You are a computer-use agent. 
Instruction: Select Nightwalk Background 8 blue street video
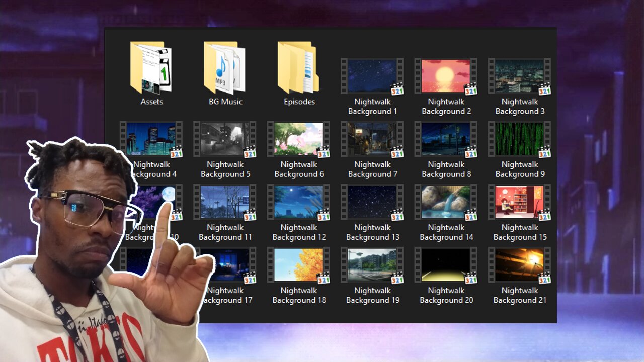pyautogui.click(x=446, y=139)
